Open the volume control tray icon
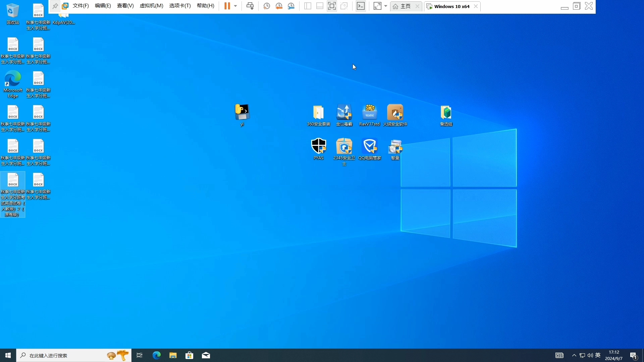 click(590, 355)
